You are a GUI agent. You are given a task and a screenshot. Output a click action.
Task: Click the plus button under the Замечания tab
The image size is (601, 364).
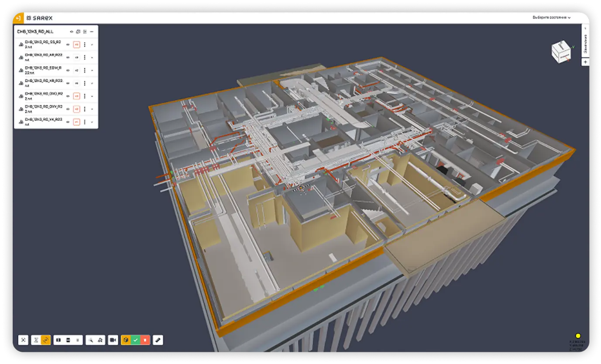coord(585,62)
